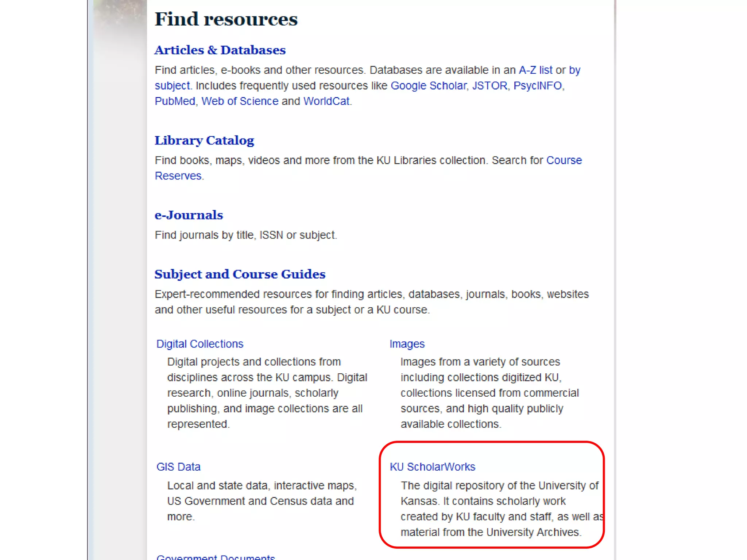The image size is (747, 560).
Task: Click the Digital Collections link
Action: pyautogui.click(x=200, y=344)
